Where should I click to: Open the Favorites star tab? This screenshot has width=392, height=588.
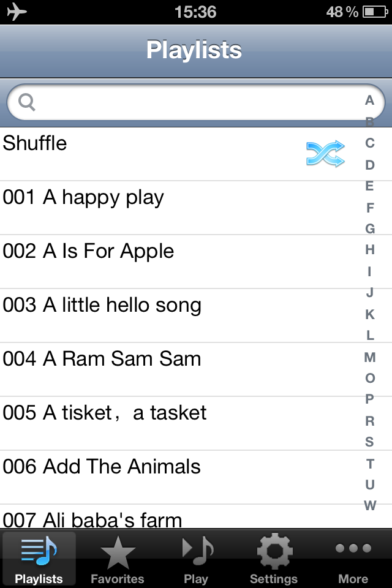[118, 559]
